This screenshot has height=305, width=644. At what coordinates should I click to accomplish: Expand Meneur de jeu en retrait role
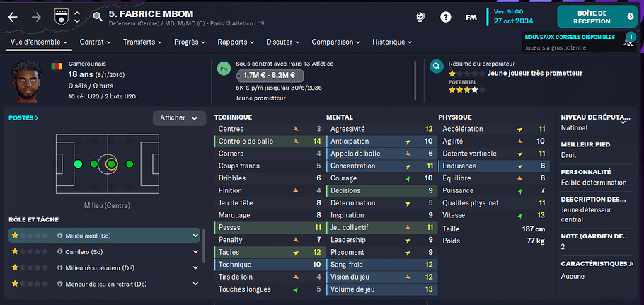[195, 284]
